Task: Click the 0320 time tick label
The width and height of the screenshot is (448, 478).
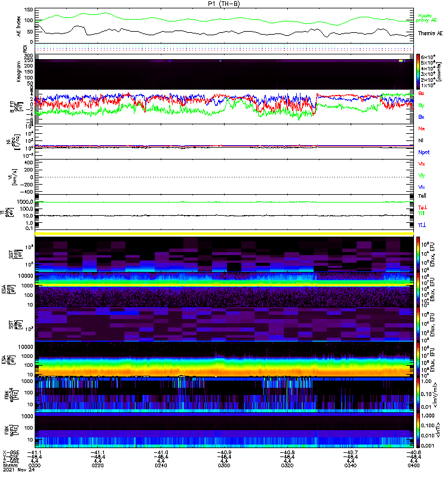Action: [287, 465]
